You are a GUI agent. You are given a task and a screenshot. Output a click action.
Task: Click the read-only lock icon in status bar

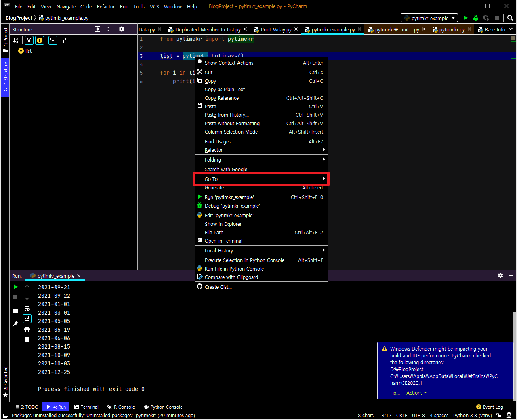(499, 415)
